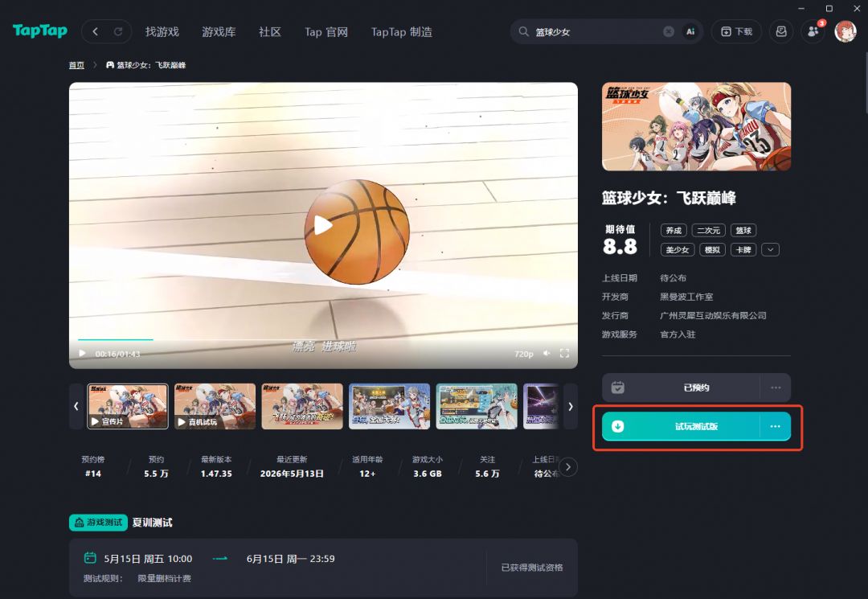Click 官方入驻 service text
Viewport: 868px width, 599px height.
678,334
